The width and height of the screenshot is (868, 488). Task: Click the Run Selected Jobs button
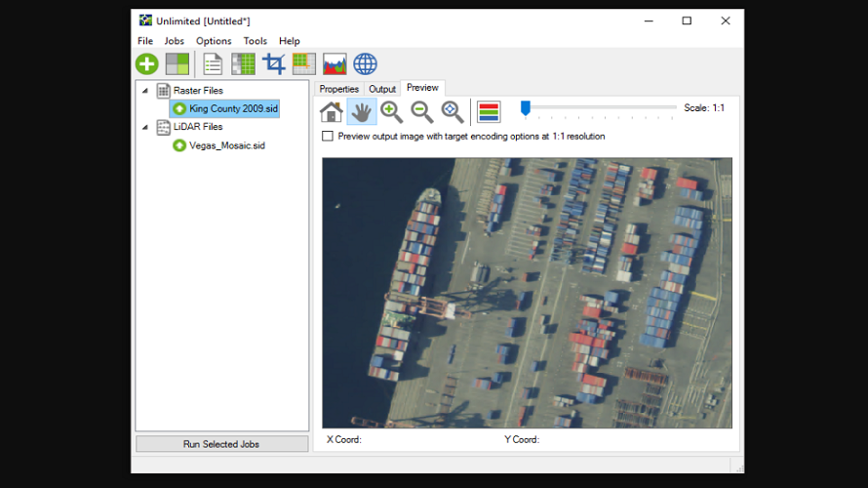pos(221,444)
